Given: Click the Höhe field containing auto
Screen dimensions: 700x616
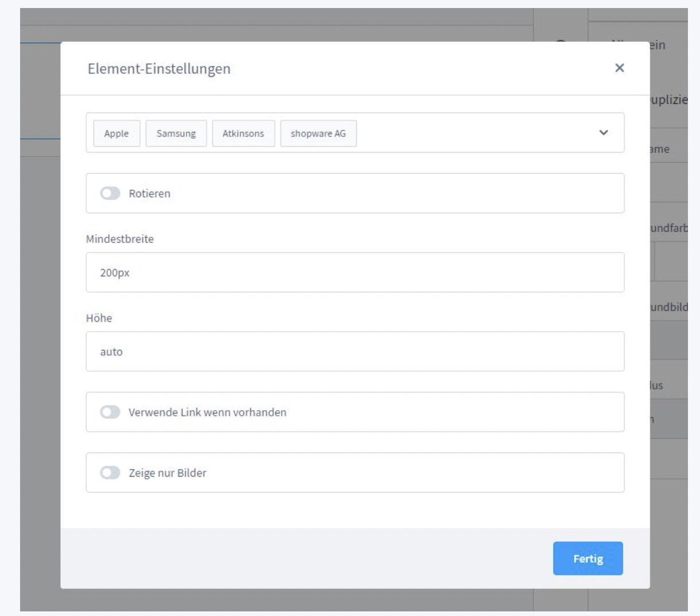Looking at the screenshot, I should pos(355,352).
